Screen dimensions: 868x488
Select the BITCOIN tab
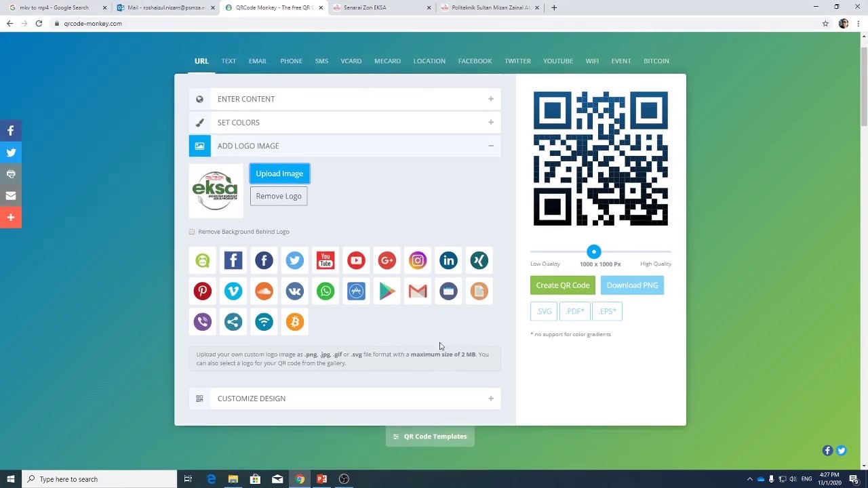pyautogui.click(x=656, y=61)
